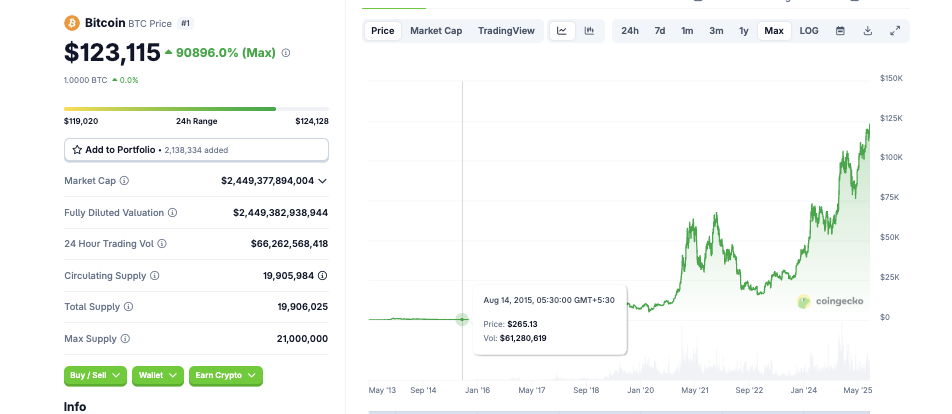Click info icon beside Fully Diluted Valuation

point(173,213)
